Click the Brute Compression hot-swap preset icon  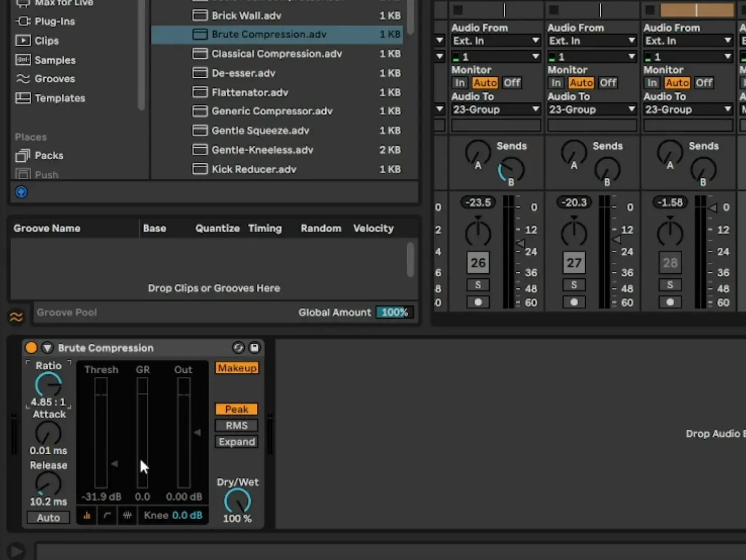click(x=238, y=348)
